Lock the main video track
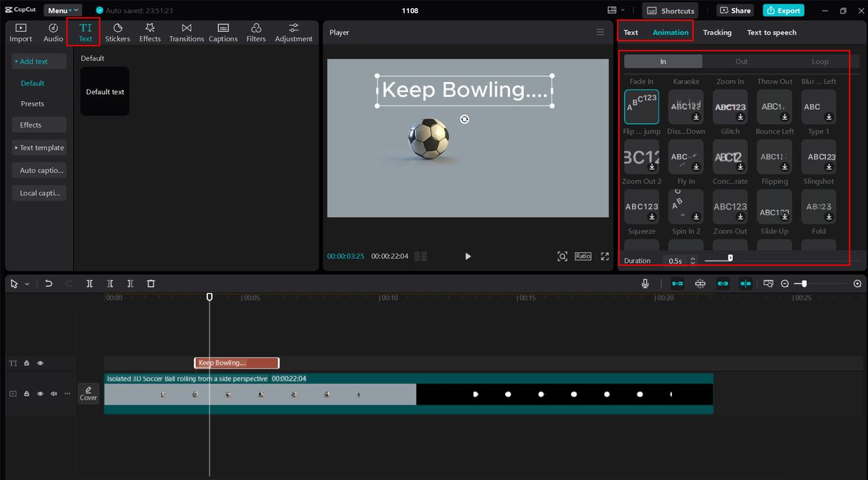The width and height of the screenshot is (868, 480). (26, 393)
